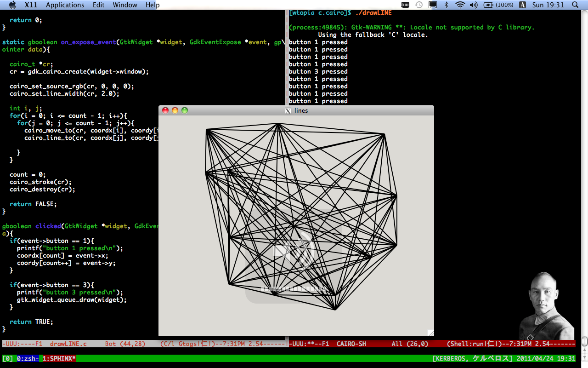
Task: Click the memory/battery bars icon in menu bar
Action: 405,5
